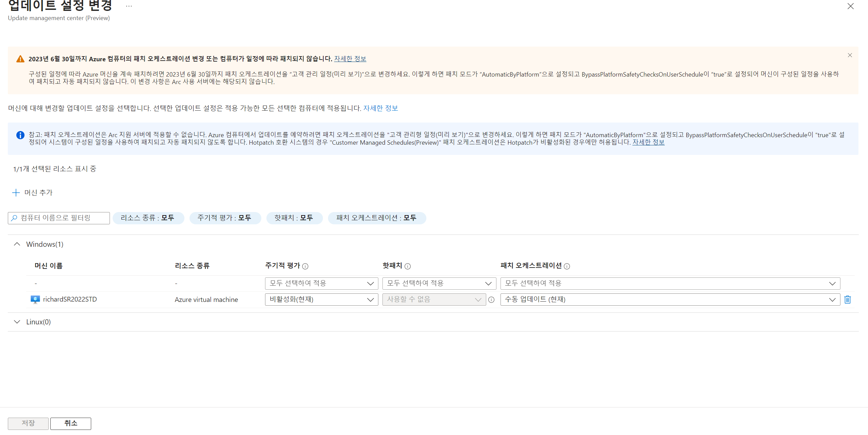
Task: Open 자세한 정보 link in warning banner
Action: point(350,59)
